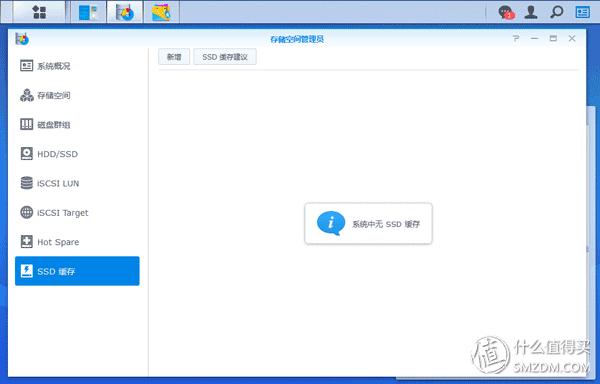Close the Storage Manager window

point(572,38)
